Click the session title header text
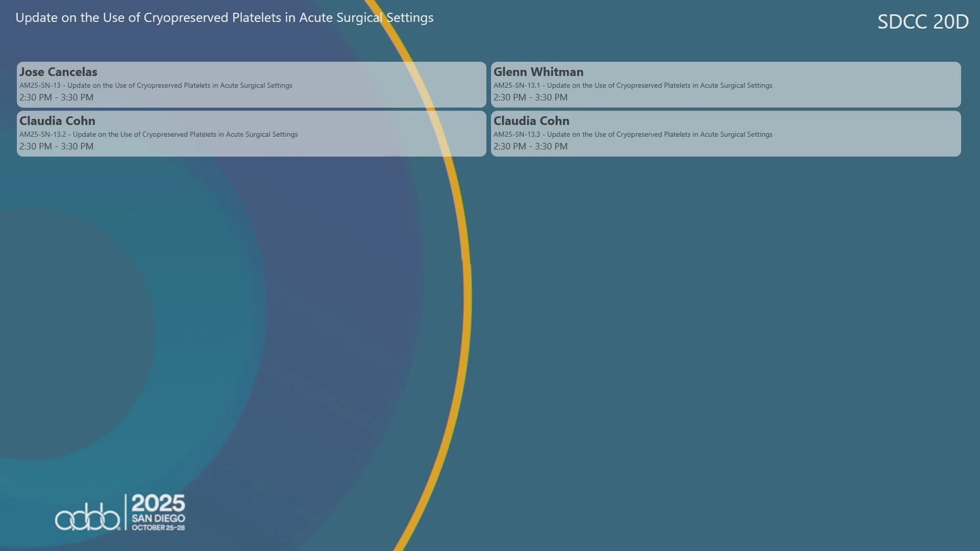 tap(224, 18)
